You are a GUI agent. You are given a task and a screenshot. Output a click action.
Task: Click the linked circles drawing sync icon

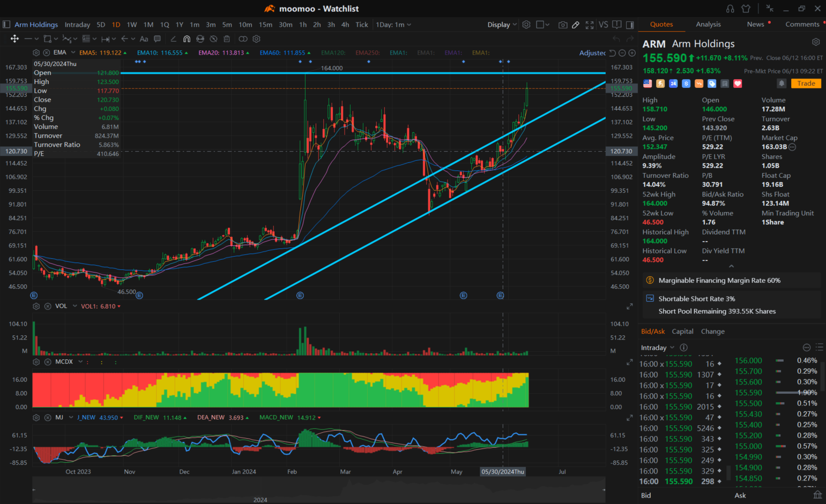tap(243, 39)
